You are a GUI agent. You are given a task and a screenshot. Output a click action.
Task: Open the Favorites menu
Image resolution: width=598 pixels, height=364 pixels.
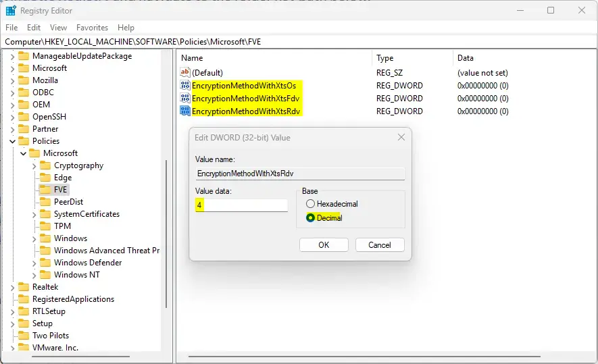point(93,28)
